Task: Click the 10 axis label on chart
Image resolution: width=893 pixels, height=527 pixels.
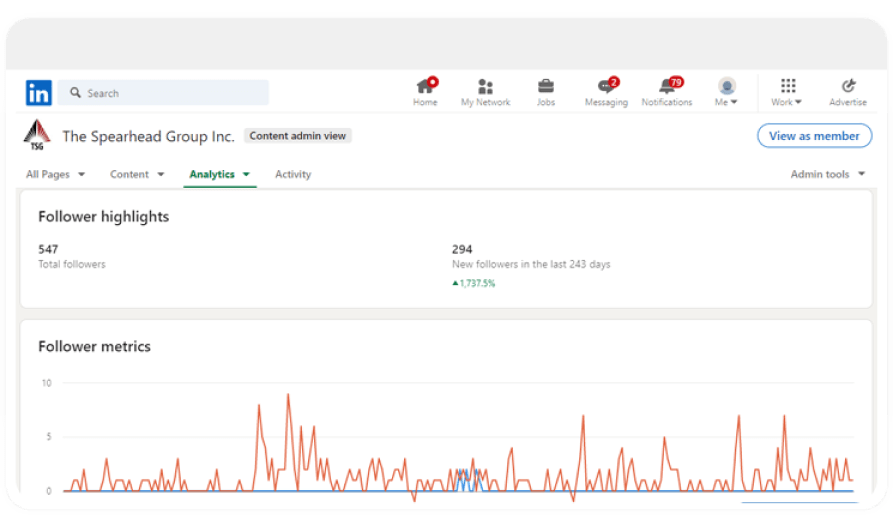Action: (47, 383)
